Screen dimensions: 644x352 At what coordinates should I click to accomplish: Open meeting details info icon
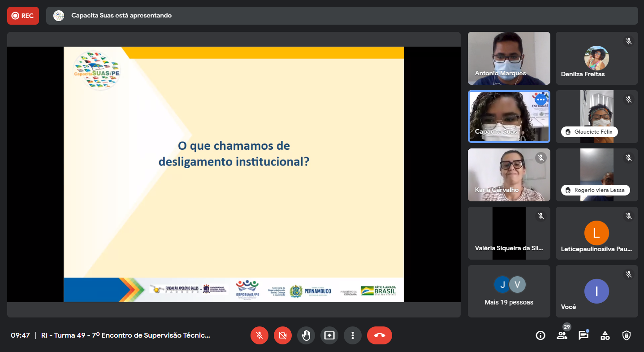coord(540,335)
